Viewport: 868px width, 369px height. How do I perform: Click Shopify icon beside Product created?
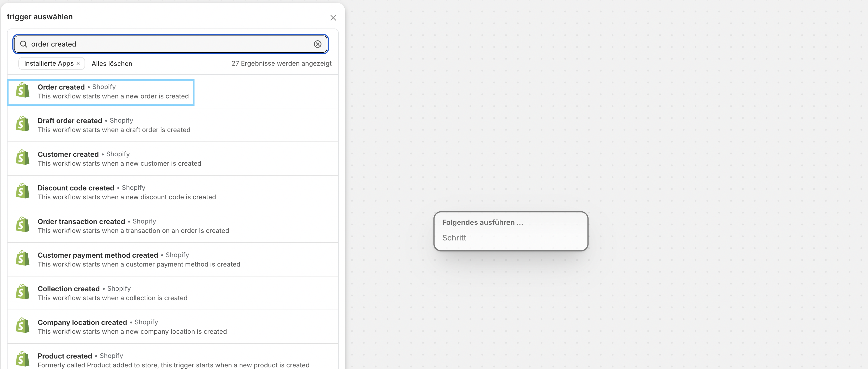(23, 359)
